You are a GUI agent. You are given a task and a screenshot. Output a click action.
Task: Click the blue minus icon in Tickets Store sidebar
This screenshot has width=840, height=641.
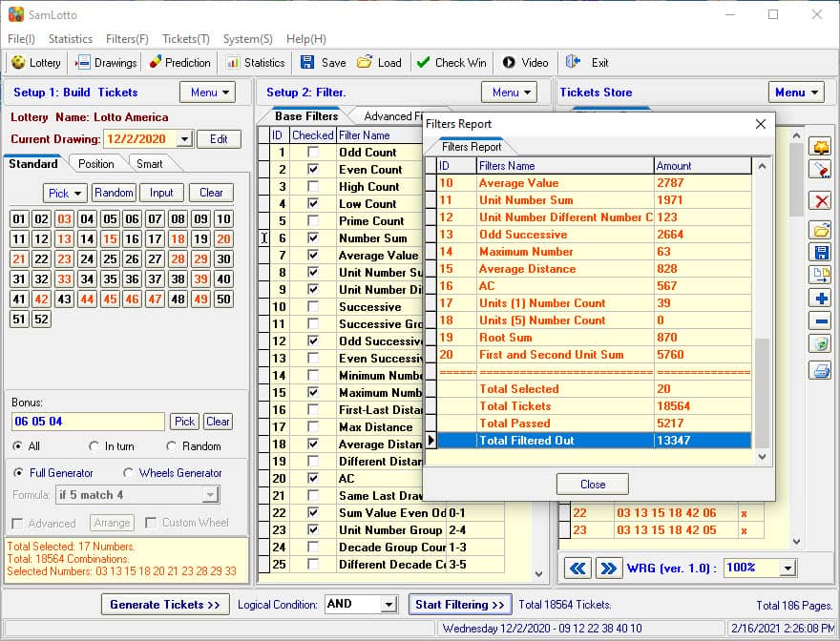pos(821,320)
